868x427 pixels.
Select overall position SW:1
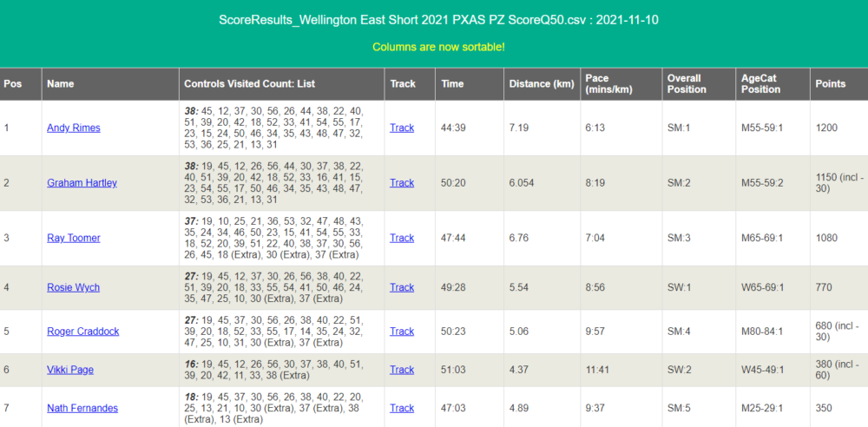coord(681,287)
